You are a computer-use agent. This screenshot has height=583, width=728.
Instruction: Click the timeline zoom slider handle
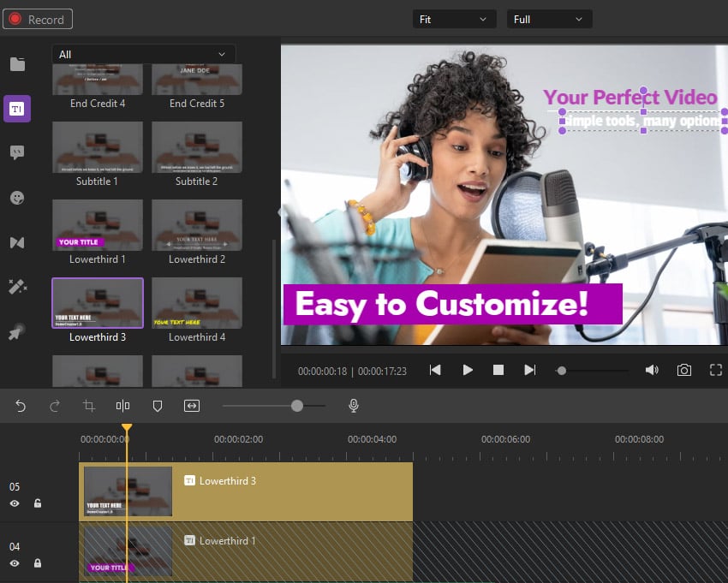click(x=295, y=405)
